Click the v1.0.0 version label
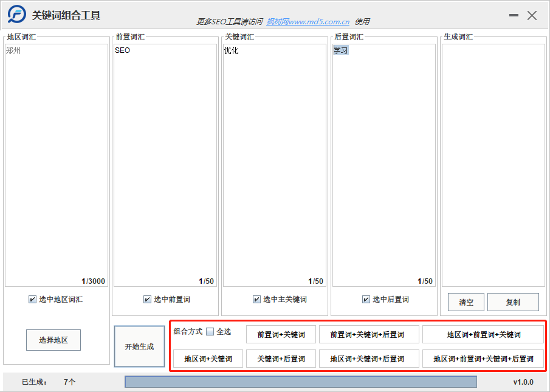This screenshot has height=392, width=550. (523, 382)
